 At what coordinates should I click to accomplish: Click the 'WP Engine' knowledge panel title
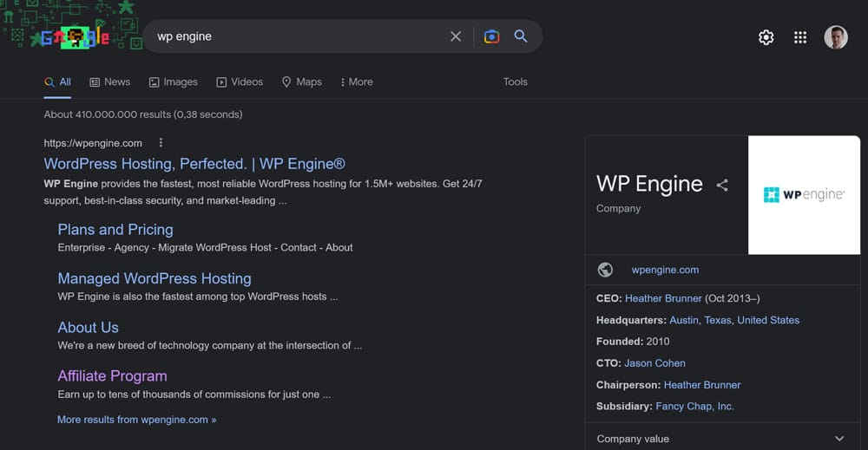pos(649,184)
